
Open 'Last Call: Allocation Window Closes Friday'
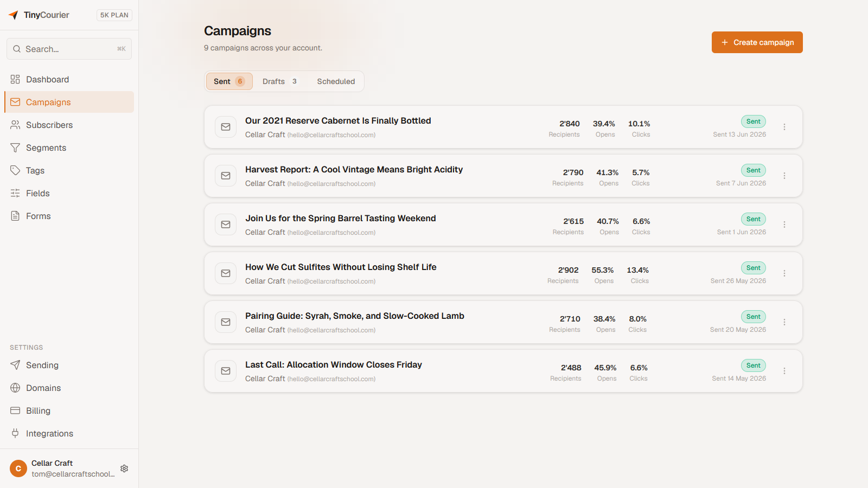[x=334, y=364]
